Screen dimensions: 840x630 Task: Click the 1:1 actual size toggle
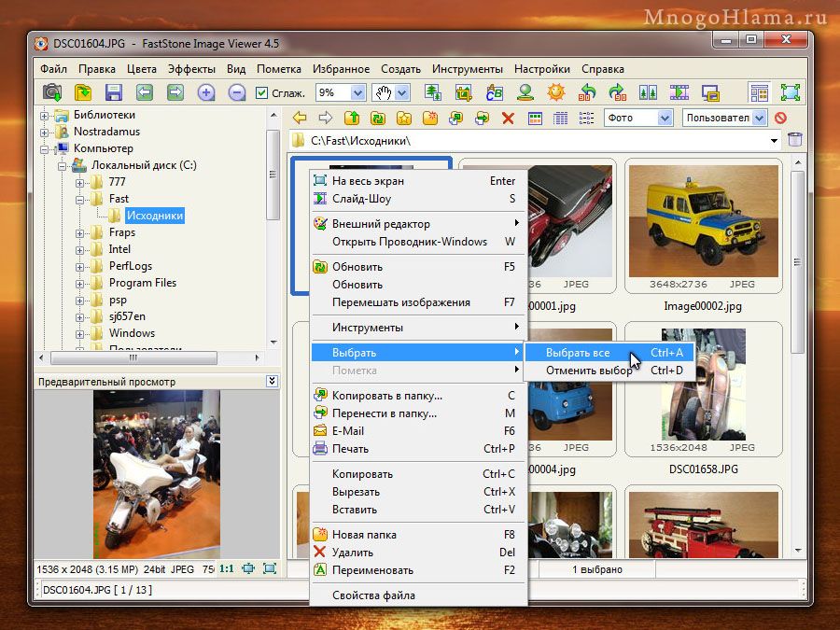coord(227,568)
